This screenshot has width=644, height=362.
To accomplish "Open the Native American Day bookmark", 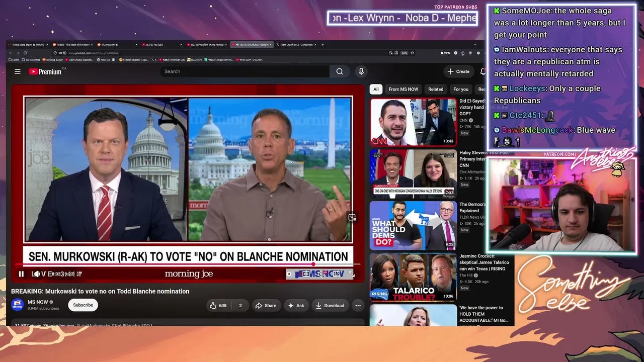I will (x=171, y=60).
